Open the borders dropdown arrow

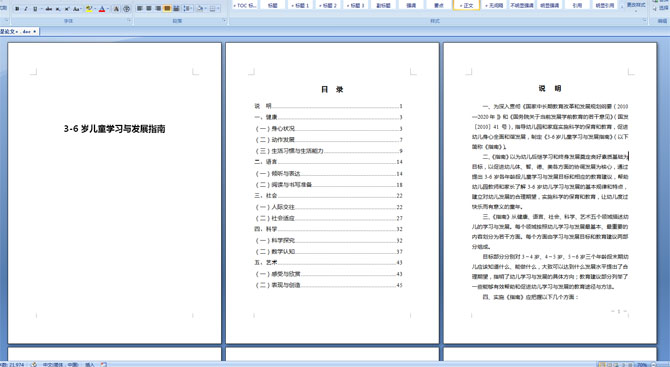(x=218, y=9)
